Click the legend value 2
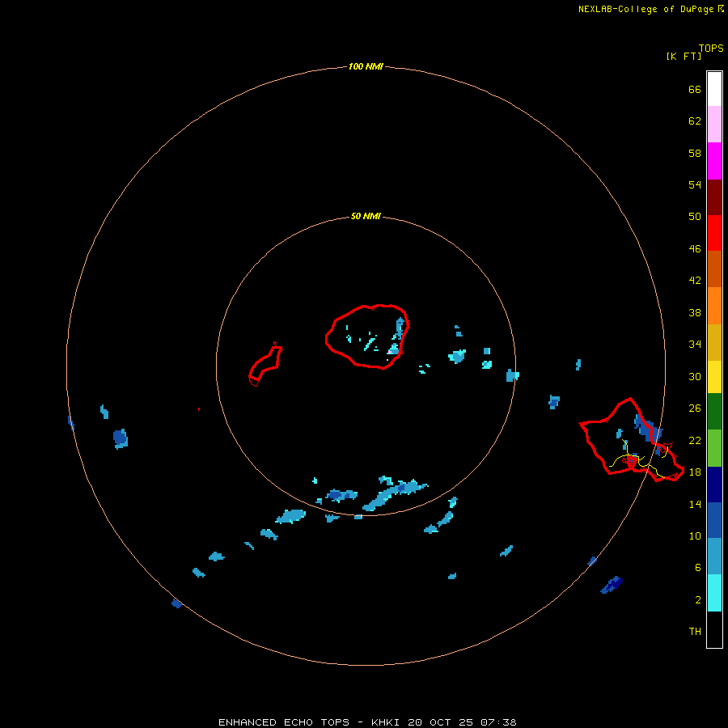This screenshot has width=728, height=728. pos(697,599)
